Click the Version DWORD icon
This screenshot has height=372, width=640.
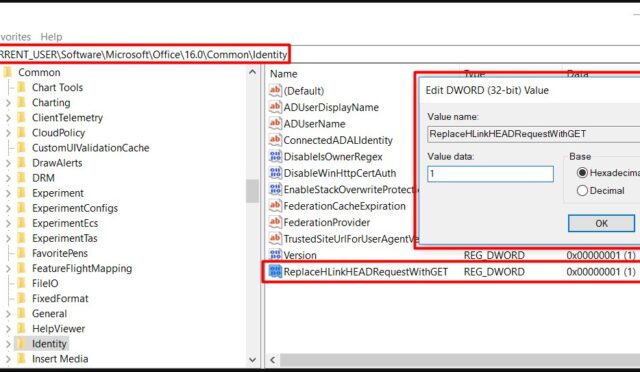(x=275, y=255)
